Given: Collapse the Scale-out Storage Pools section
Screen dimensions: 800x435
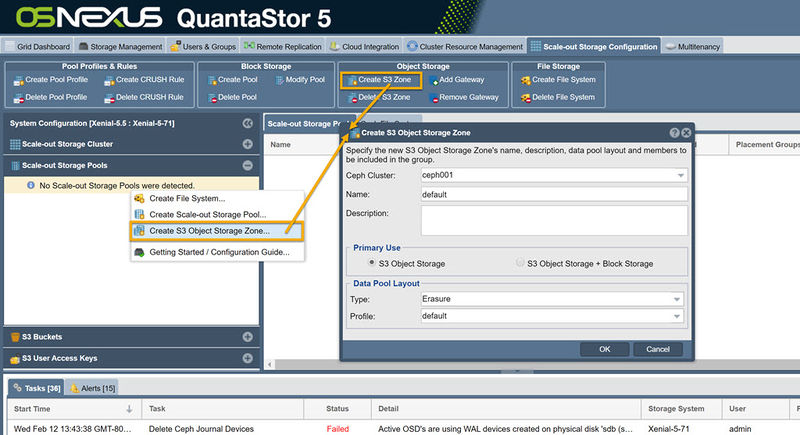Looking at the screenshot, I should (x=247, y=165).
